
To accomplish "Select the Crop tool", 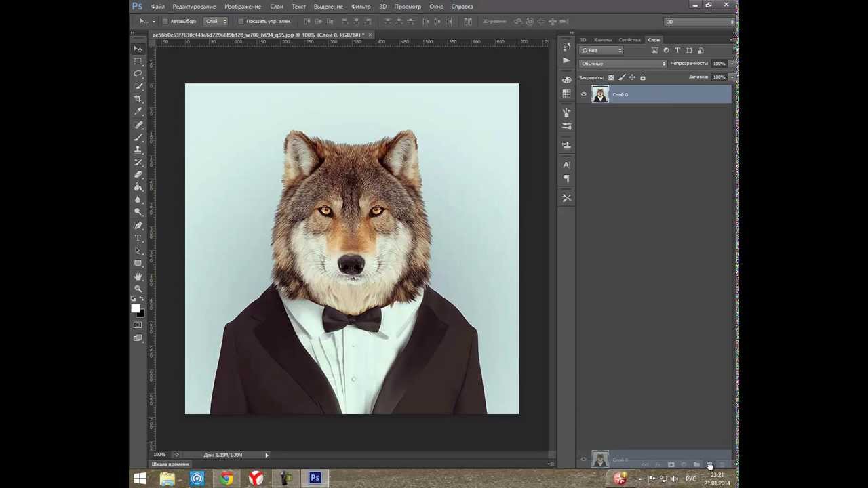I will pos(138,99).
